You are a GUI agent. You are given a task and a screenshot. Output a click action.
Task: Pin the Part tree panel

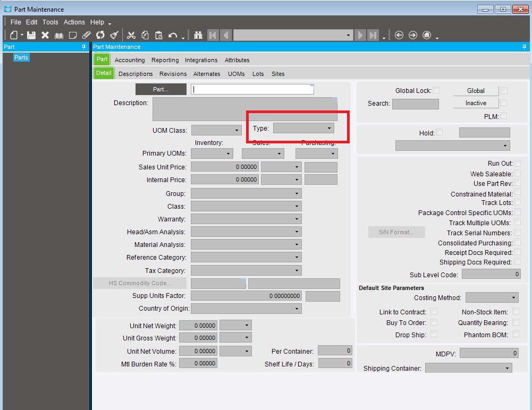pyautogui.click(x=84, y=47)
